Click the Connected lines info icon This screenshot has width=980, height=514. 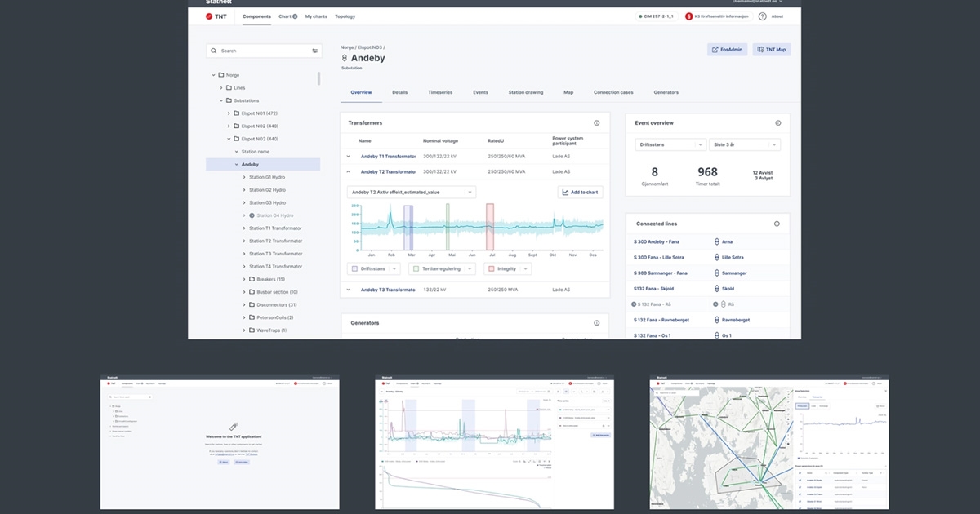[777, 224]
